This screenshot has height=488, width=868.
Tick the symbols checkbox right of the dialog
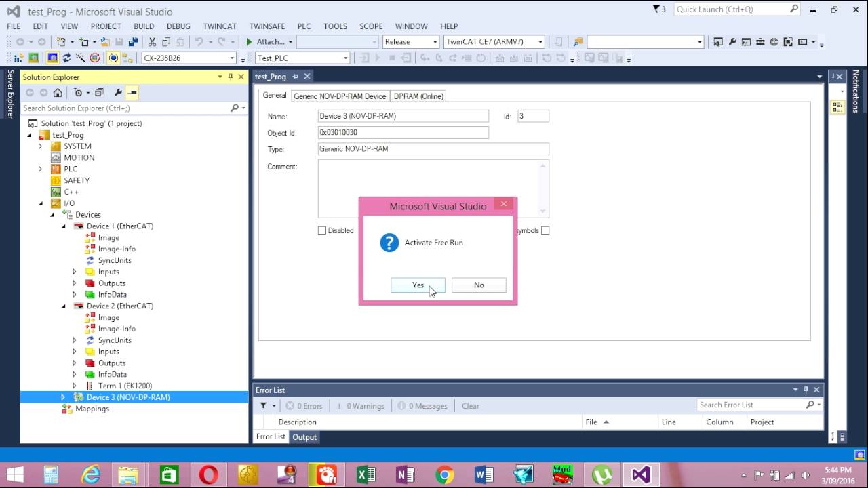tap(545, 230)
